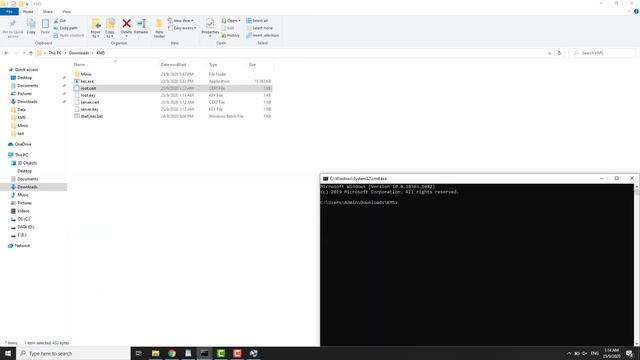Viewport: 640px width, 360px height.
Task: Click the Rename icon in Organize group
Action: pyautogui.click(x=141, y=27)
